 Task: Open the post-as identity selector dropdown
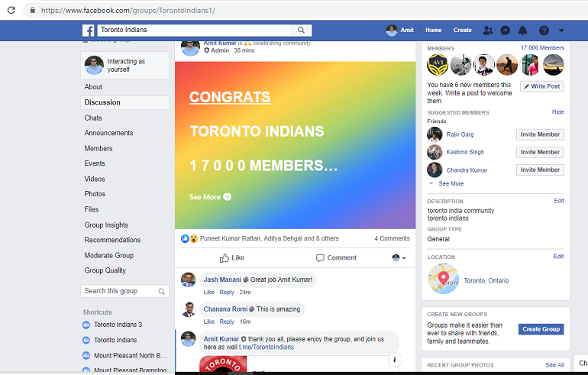(x=399, y=258)
